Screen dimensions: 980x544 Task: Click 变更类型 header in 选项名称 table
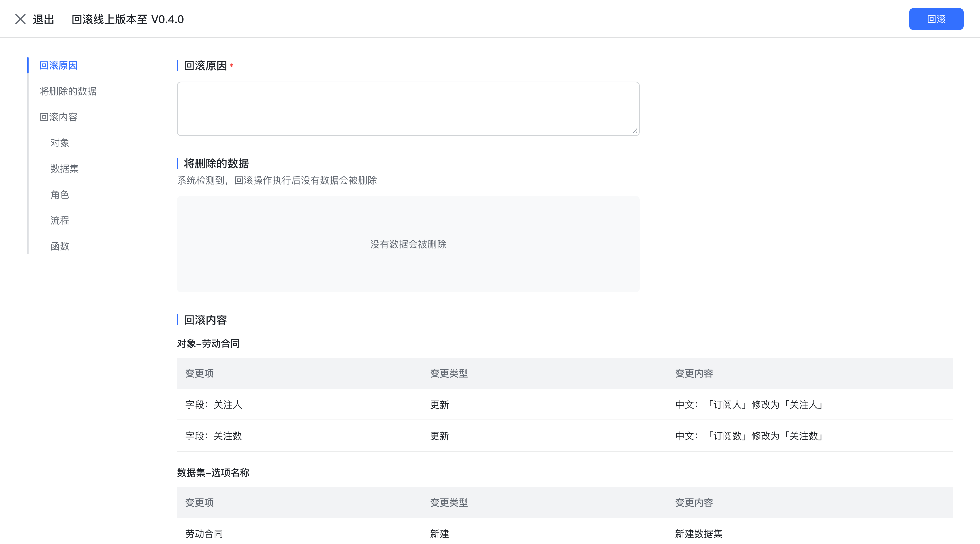[449, 503]
